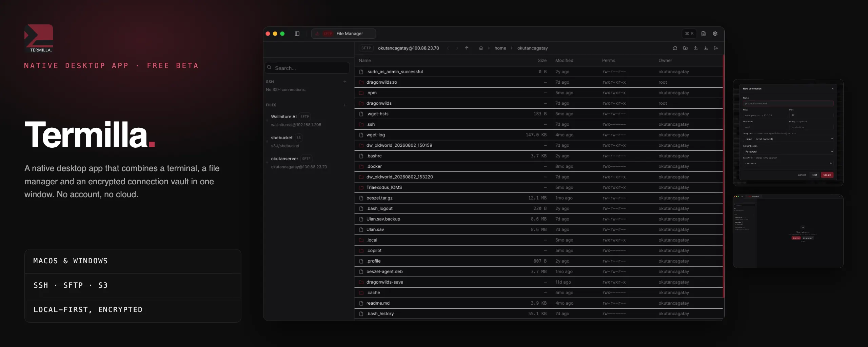Open the document log icon beside ⌘K
868x347 pixels.
pyautogui.click(x=704, y=34)
